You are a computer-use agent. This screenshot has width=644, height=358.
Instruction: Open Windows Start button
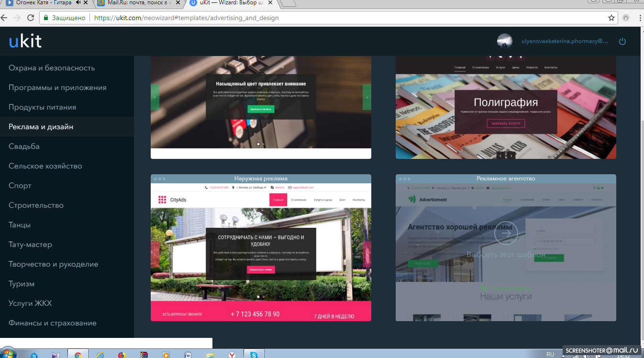8,354
